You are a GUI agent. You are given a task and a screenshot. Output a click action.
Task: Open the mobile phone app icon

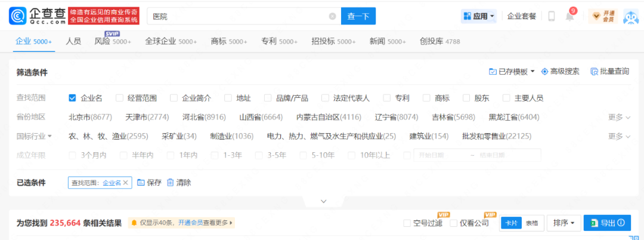click(552, 17)
